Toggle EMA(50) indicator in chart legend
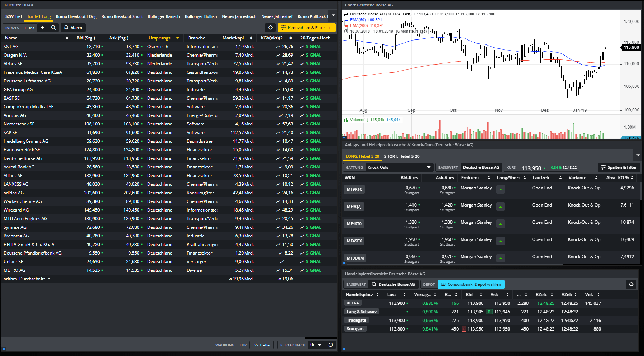Screen dimensions: 644x356 [x=366, y=20]
